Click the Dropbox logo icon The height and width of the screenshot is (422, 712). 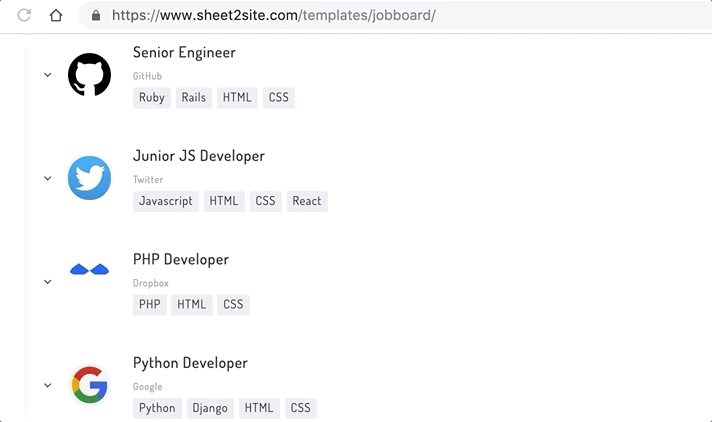89,270
